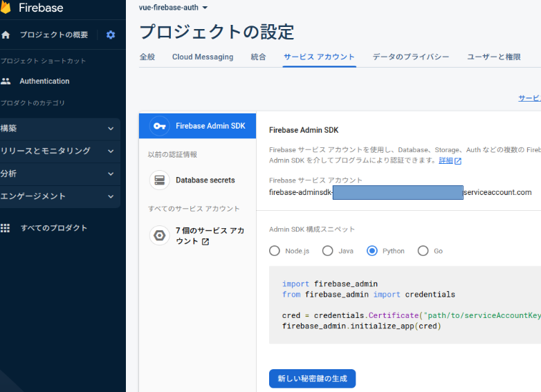Click the Python code snippet block
Image resolution: width=541 pixels, height=392 pixels.
tap(405, 305)
